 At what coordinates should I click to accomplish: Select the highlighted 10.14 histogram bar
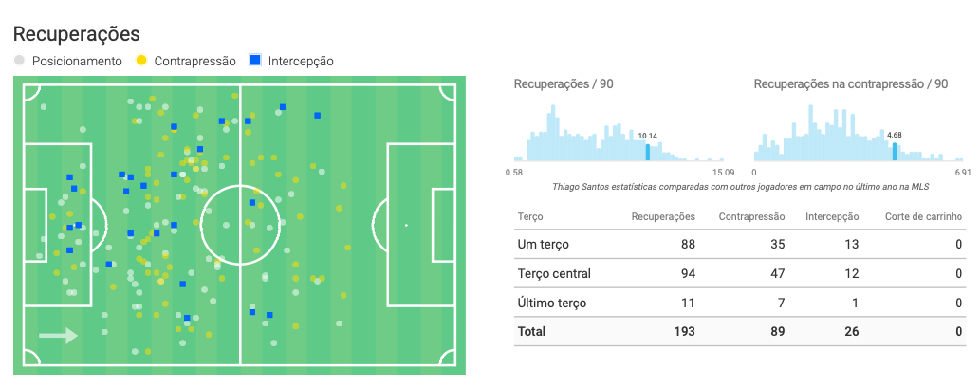tap(648, 153)
